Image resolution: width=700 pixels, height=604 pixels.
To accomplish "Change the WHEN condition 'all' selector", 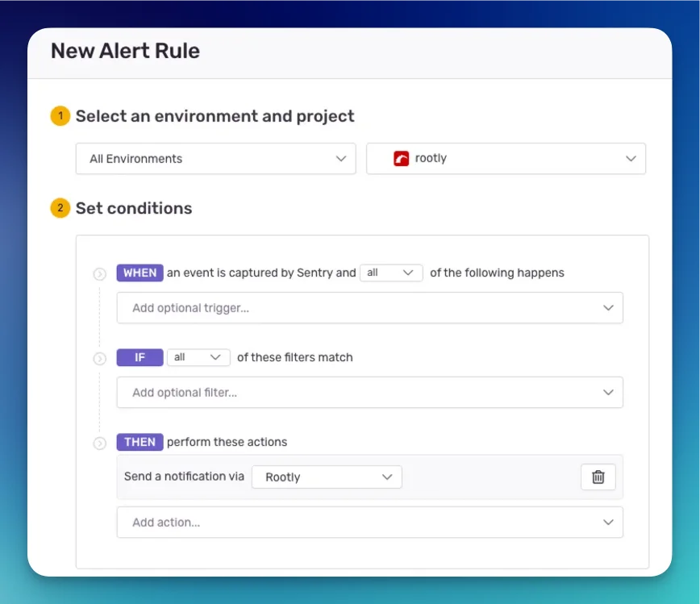I will click(391, 273).
